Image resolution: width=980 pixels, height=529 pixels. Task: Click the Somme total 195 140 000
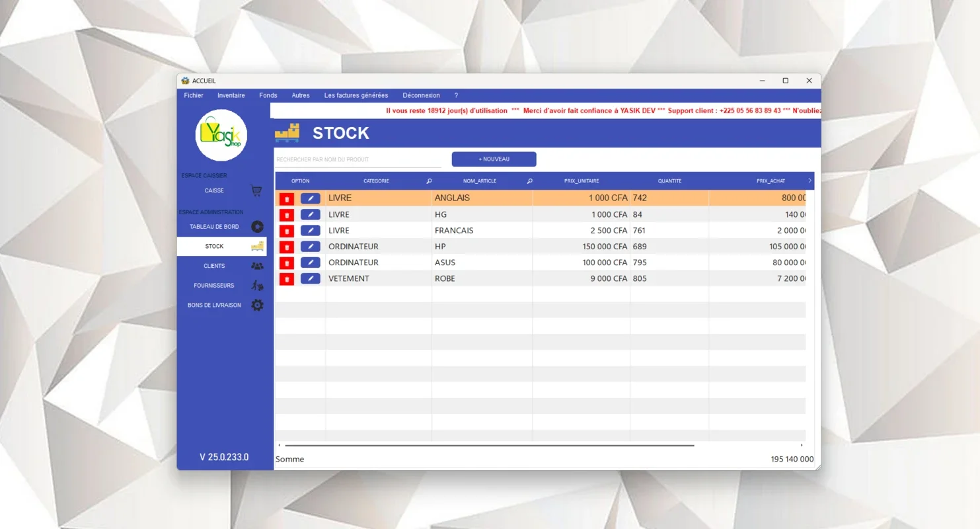click(x=792, y=459)
